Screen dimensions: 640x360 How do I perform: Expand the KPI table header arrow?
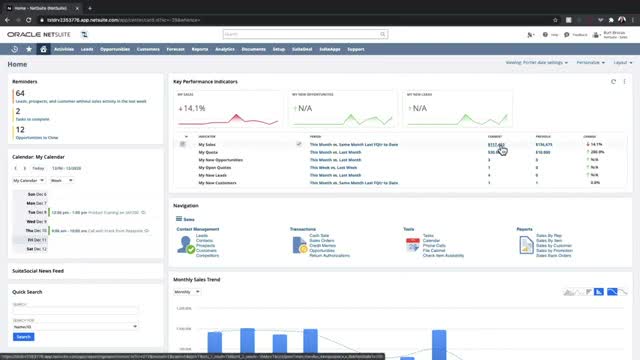pyautogui.click(x=186, y=137)
